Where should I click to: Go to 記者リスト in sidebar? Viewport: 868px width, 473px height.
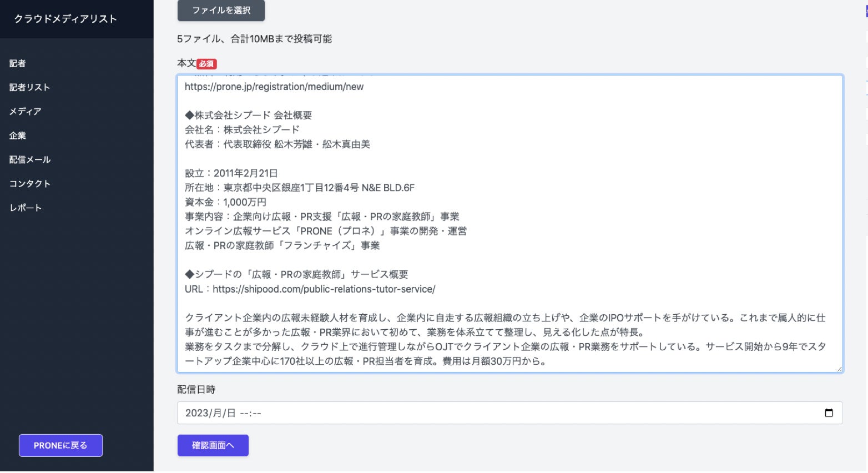coord(29,87)
